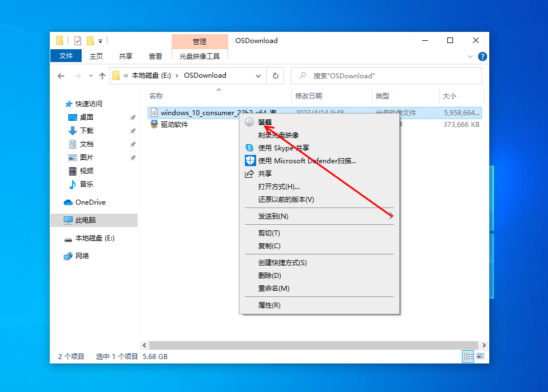Unpin 下载 from Quick Access
Viewport: 548px width, 392px height.
pos(133,131)
